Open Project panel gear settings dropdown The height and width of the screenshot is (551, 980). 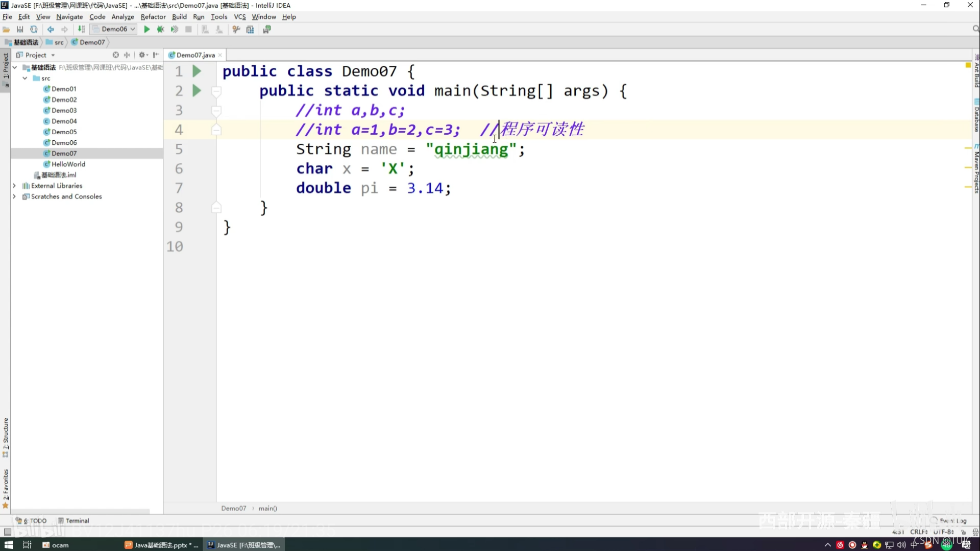(143, 55)
